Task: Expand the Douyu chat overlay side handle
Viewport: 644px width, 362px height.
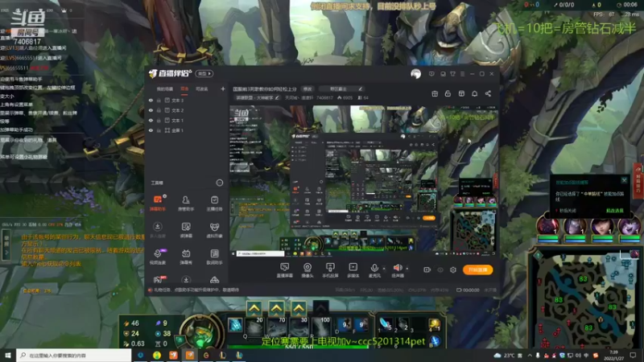Action: tap(6, 246)
